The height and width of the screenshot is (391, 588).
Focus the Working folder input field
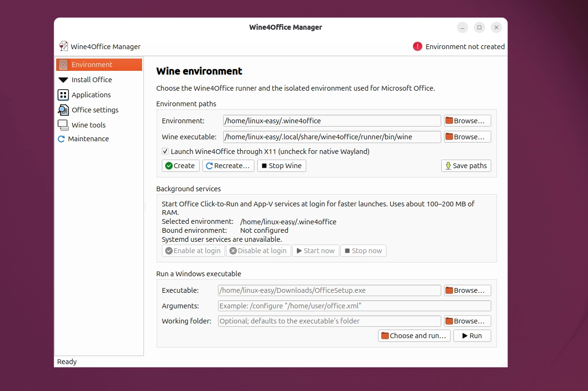(329, 321)
